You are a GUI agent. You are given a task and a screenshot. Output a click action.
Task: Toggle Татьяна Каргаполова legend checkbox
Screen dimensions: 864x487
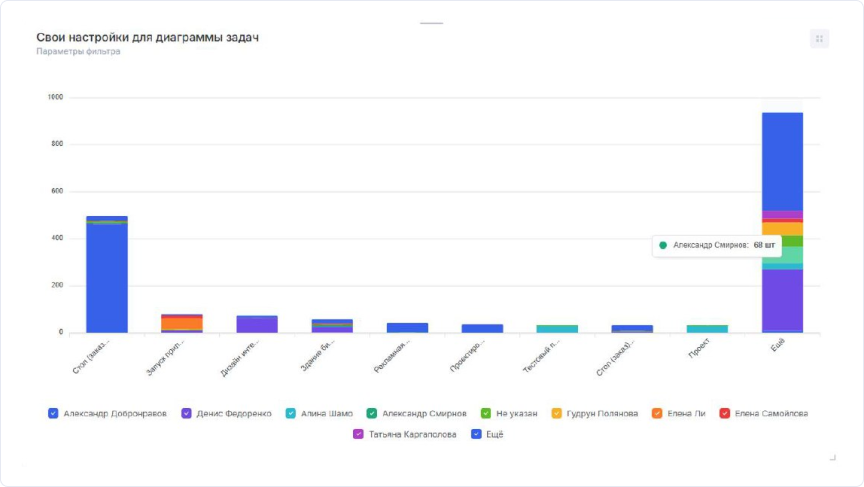tap(358, 434)
